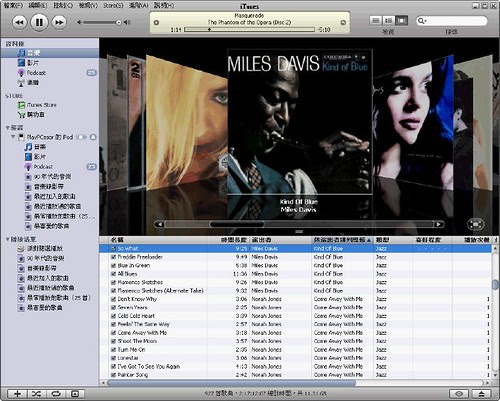500x401 pixels.
Task: Open the Help menu
Action: pyautogui.click(x=164, y=5)
